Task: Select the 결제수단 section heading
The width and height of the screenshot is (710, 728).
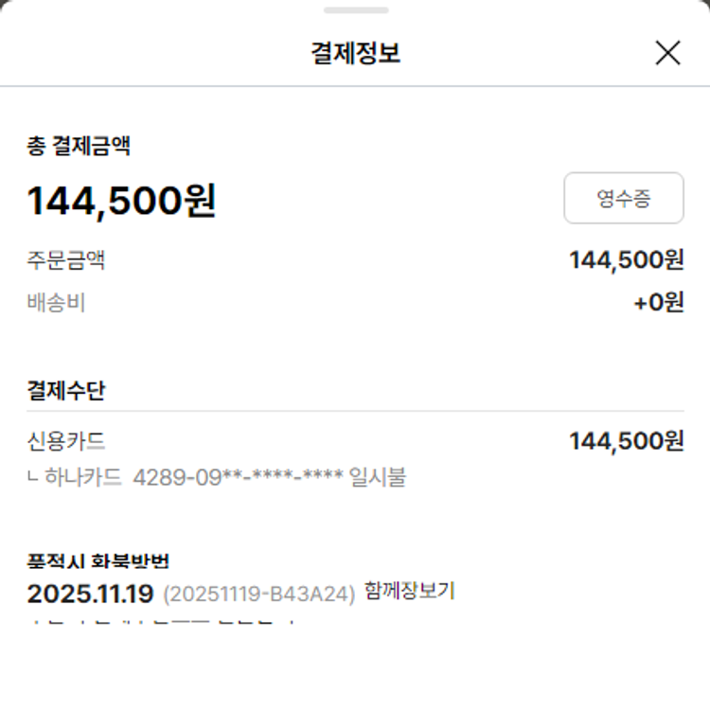Action: coord(65,390)
